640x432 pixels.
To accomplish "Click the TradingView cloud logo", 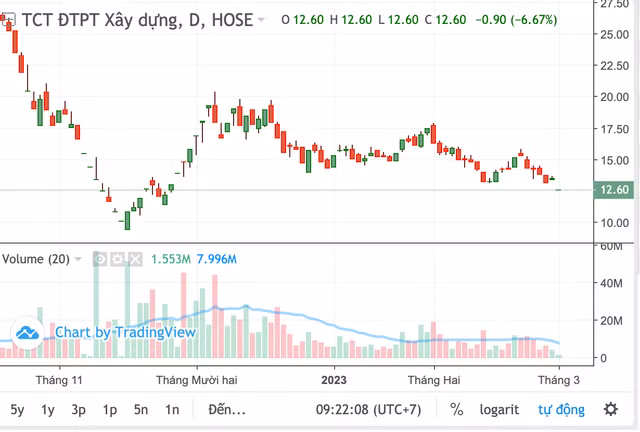I will pyautogui.click(x=27, y=332).
